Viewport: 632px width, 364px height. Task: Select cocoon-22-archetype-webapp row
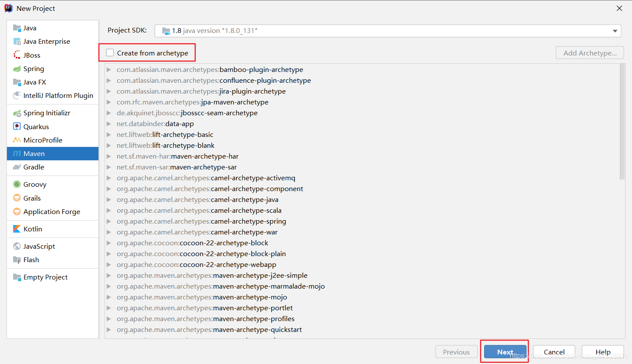coord(363,265)
